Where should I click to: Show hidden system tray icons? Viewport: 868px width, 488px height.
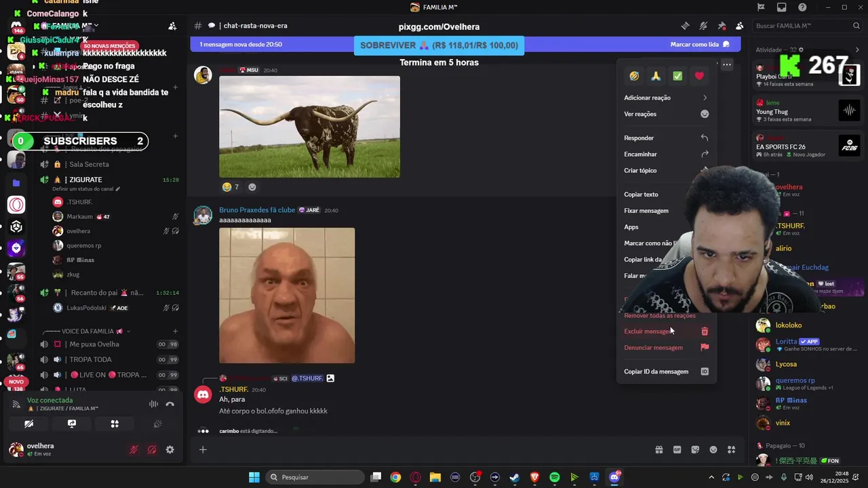(711, 477)
